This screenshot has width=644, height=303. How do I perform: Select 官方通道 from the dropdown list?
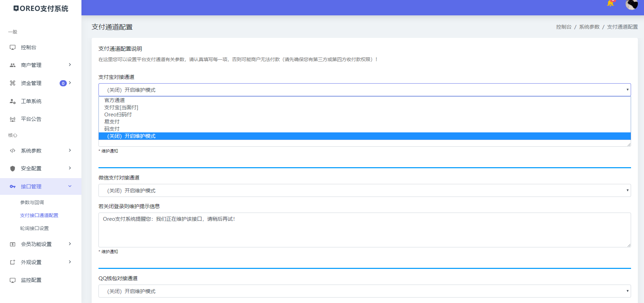coord(114,100)
